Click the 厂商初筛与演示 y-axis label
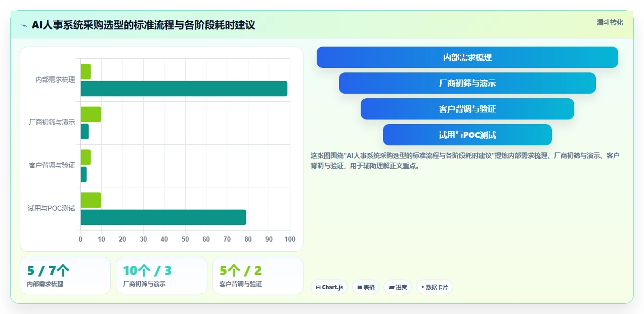Viewport: 644px width, 314px height. tap(52, 123)
